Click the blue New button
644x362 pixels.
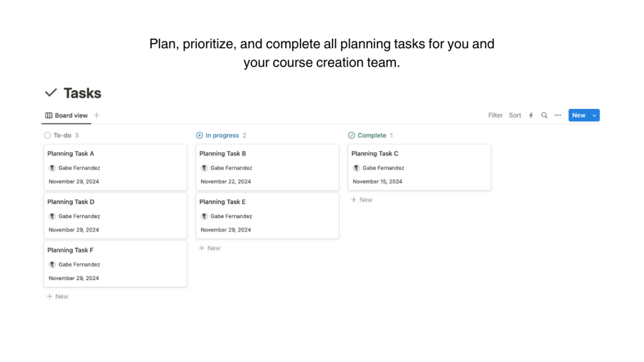click(578, 115)
